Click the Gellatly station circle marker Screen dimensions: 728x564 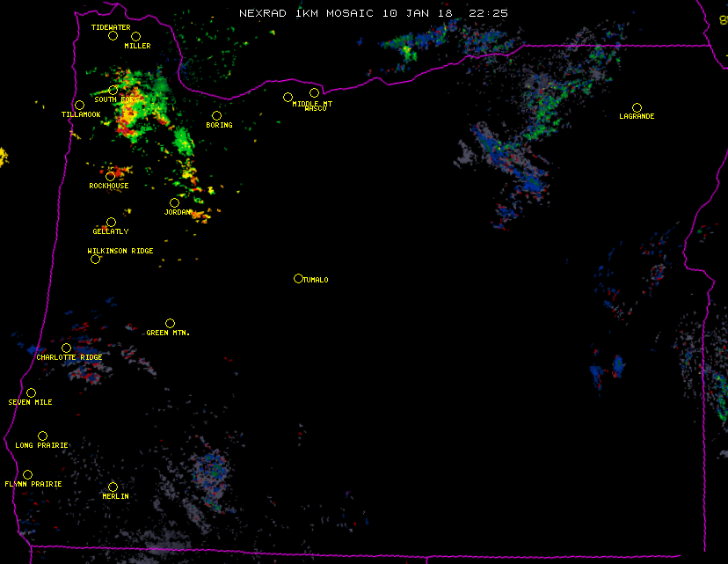click(111, 223)
